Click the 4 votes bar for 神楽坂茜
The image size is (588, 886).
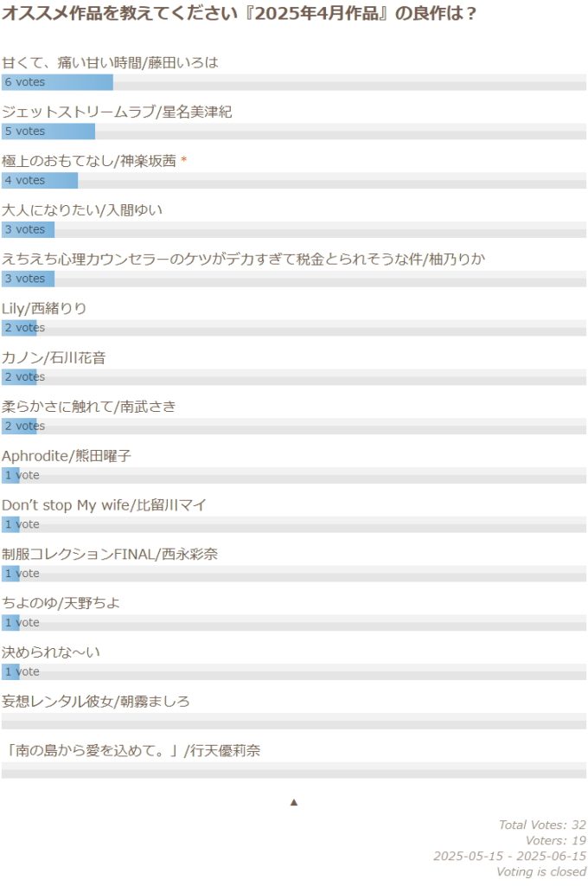pyautogui.click(x=40, y=181)
